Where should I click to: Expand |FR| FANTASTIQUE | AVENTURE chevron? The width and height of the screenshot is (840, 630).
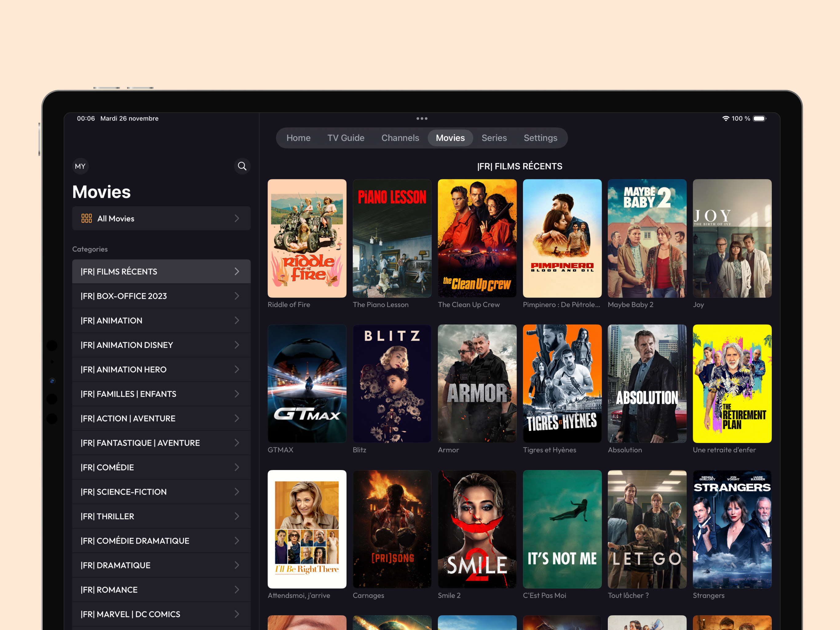point(236,443)
